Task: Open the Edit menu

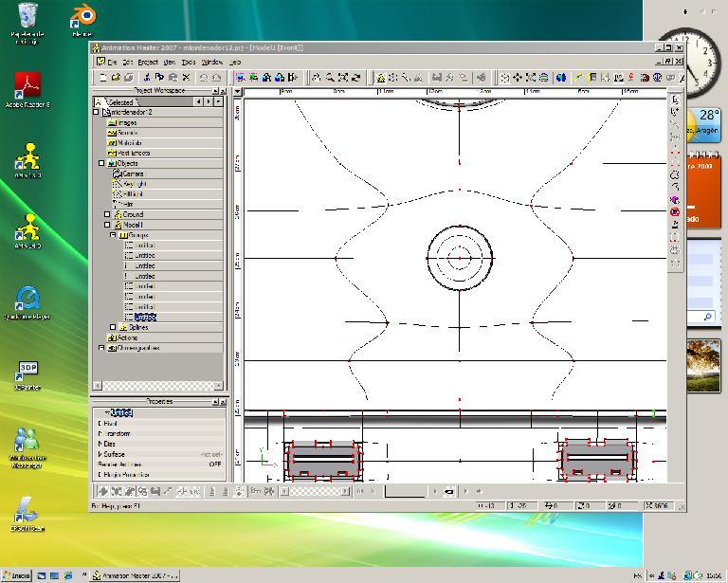Action: coord(128,62)
